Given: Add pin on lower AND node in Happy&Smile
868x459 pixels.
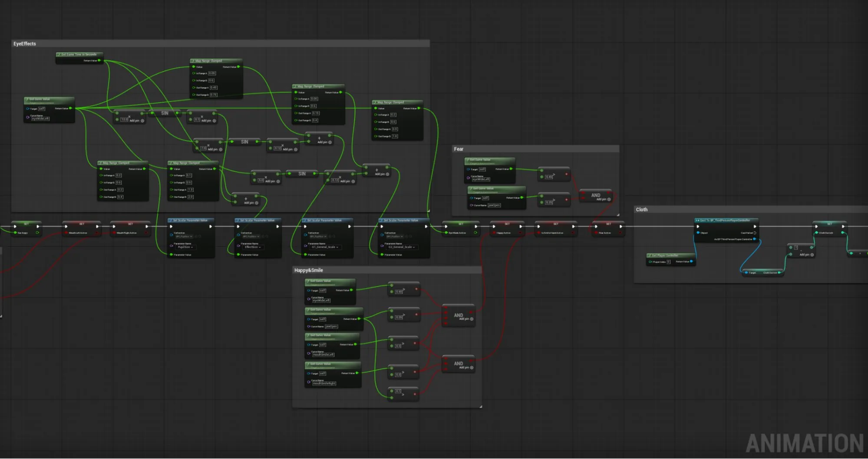Looking at the screenshot, I should pos(466,367).
